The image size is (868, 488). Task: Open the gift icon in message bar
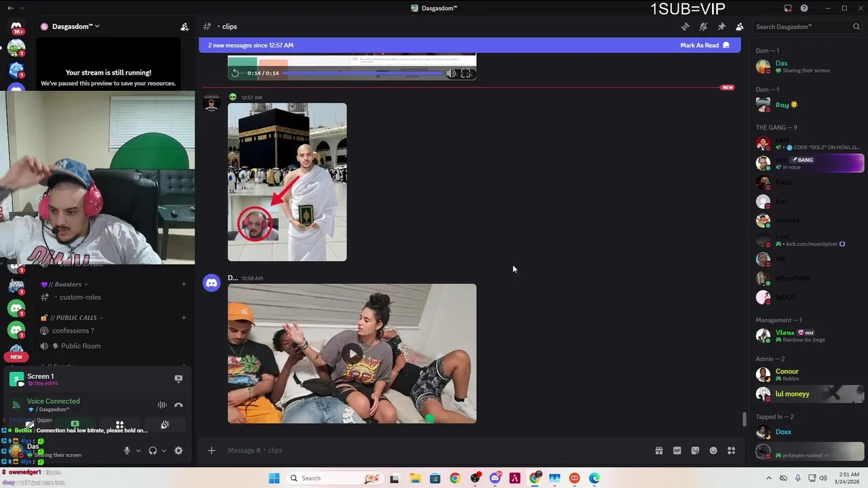coord(658,451)
